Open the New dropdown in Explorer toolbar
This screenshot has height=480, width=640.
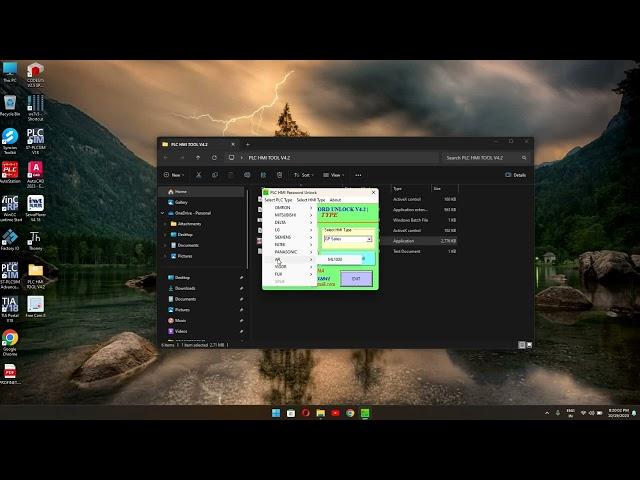(174, 175)
